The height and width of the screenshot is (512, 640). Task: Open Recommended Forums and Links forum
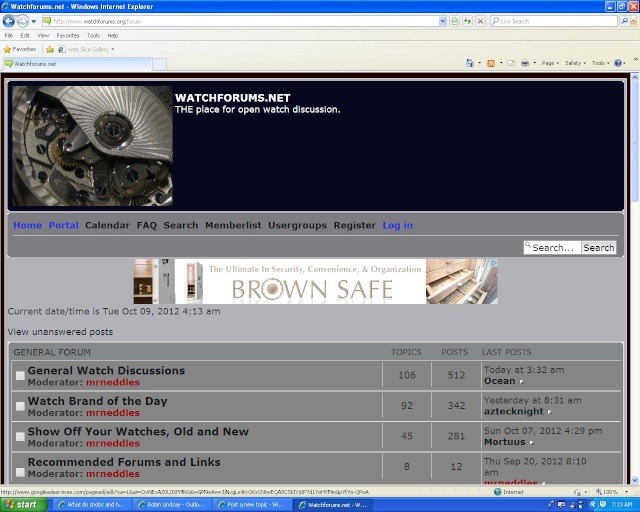[124, 462]
